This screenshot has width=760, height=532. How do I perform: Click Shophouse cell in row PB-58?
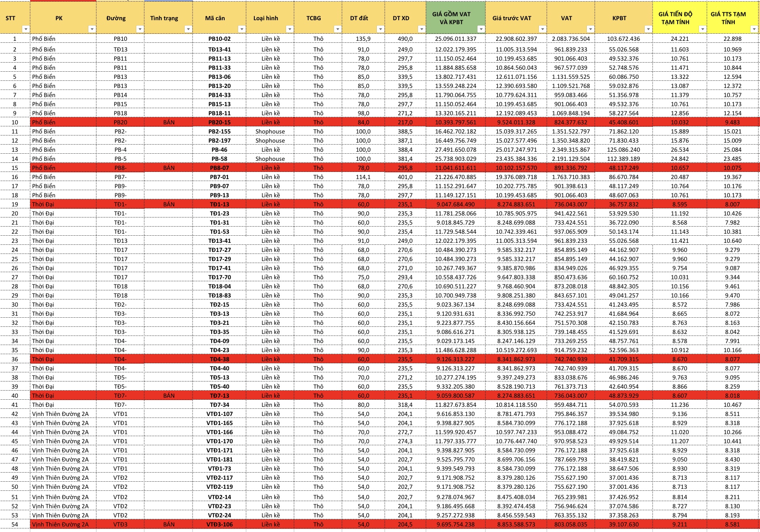(270, 159)
